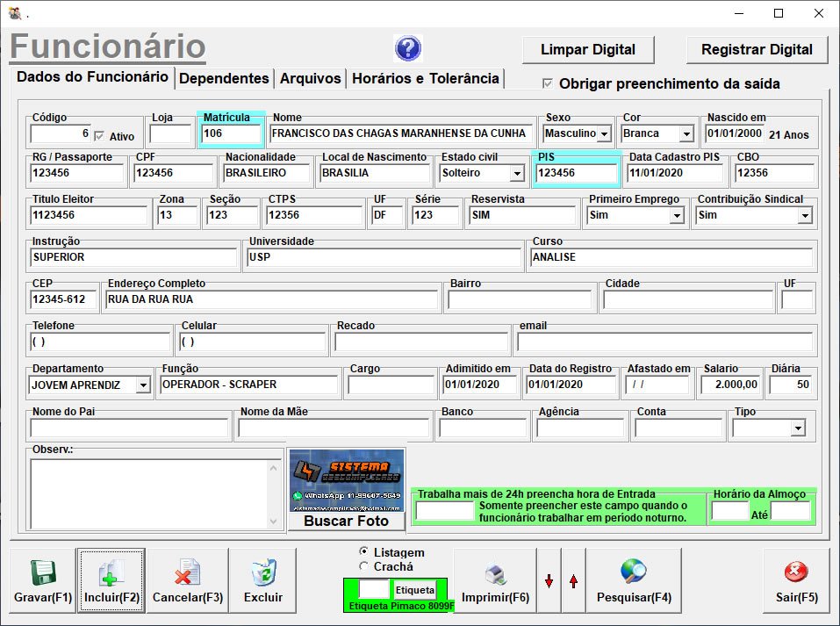The image size is (840, 626).
Task: Focus the Data Cadastro PIS field
Action: point(675,173)
